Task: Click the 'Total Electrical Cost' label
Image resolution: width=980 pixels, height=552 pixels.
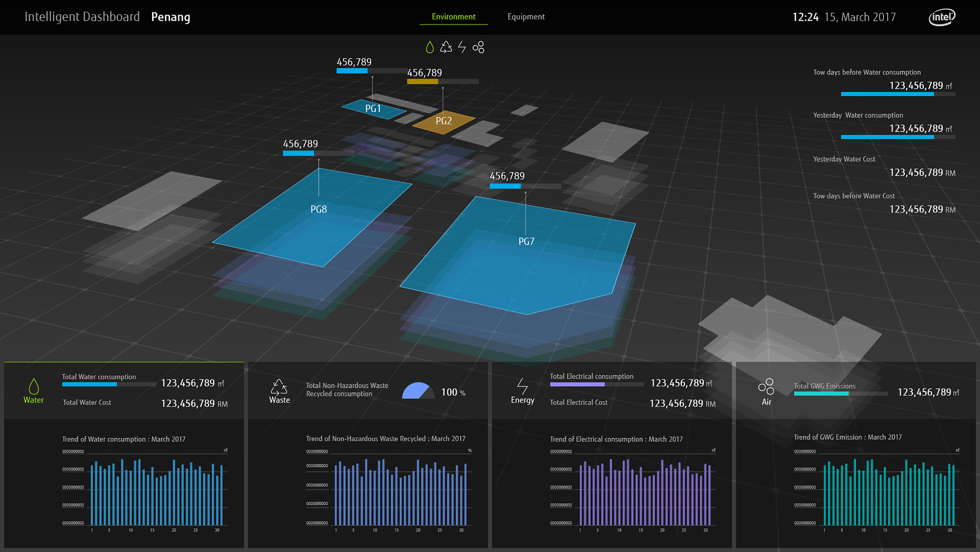Action: coord(578,402)
